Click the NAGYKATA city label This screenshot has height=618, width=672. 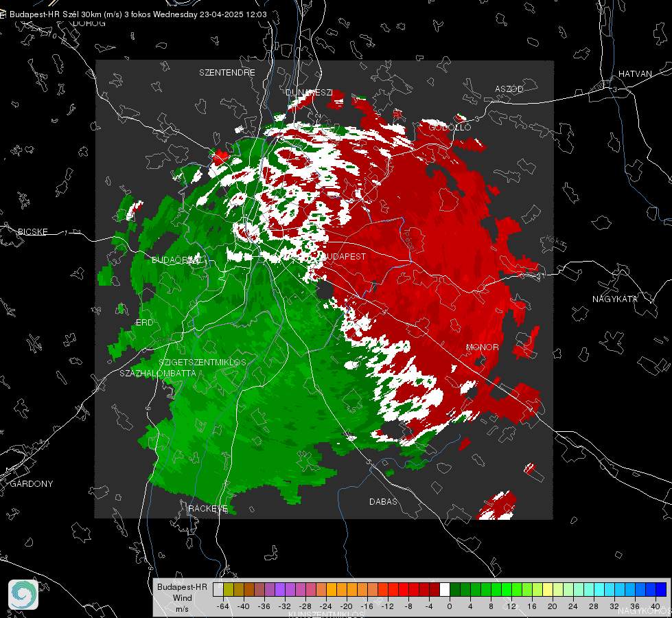click(615, 299)
